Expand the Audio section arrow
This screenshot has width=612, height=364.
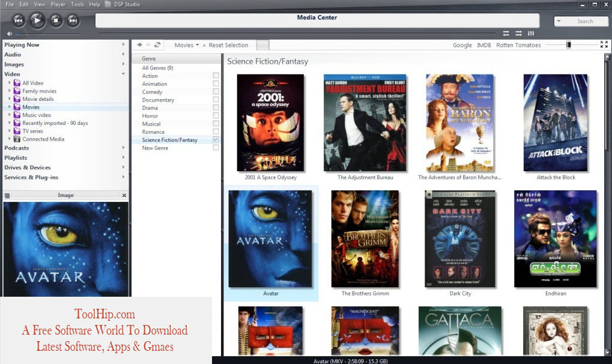pyautogui.click(x=123, y=54)
